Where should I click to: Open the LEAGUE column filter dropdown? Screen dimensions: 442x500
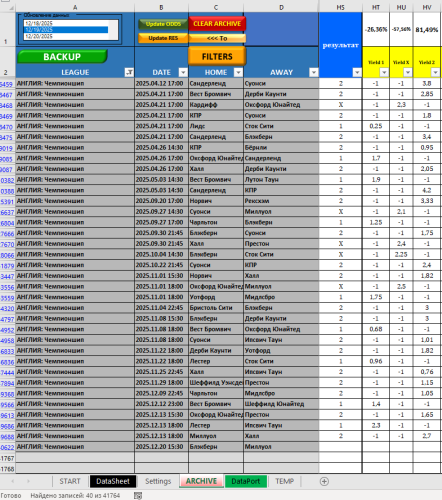[129, 72]
